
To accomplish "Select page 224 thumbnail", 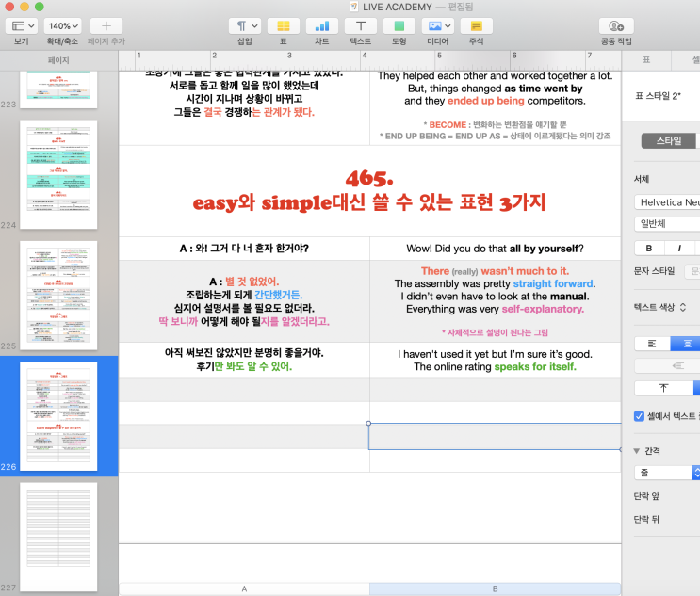I will point(58,174).
